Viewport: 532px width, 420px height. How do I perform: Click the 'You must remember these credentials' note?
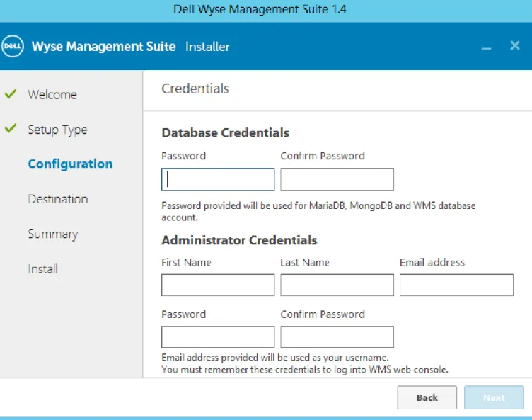pyautogui.click(x=305, y=370)
